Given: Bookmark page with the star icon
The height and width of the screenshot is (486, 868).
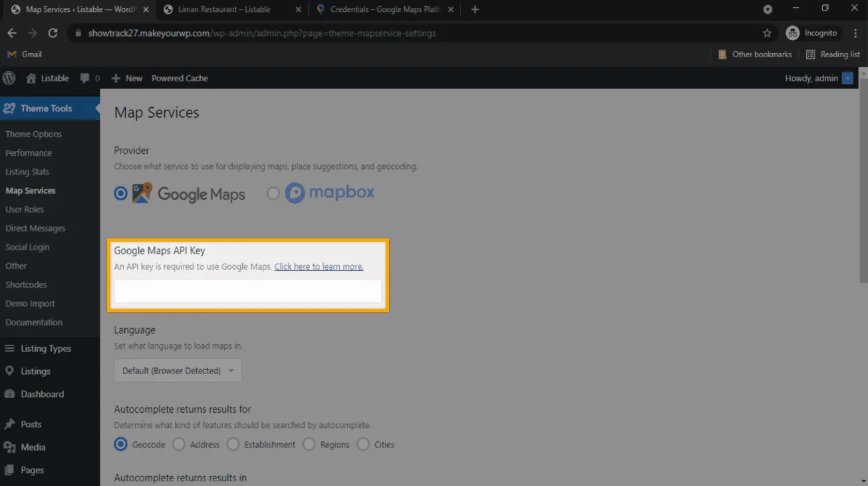Looking at the screenshot, I should pyautogui.click(x=767, y=33).
